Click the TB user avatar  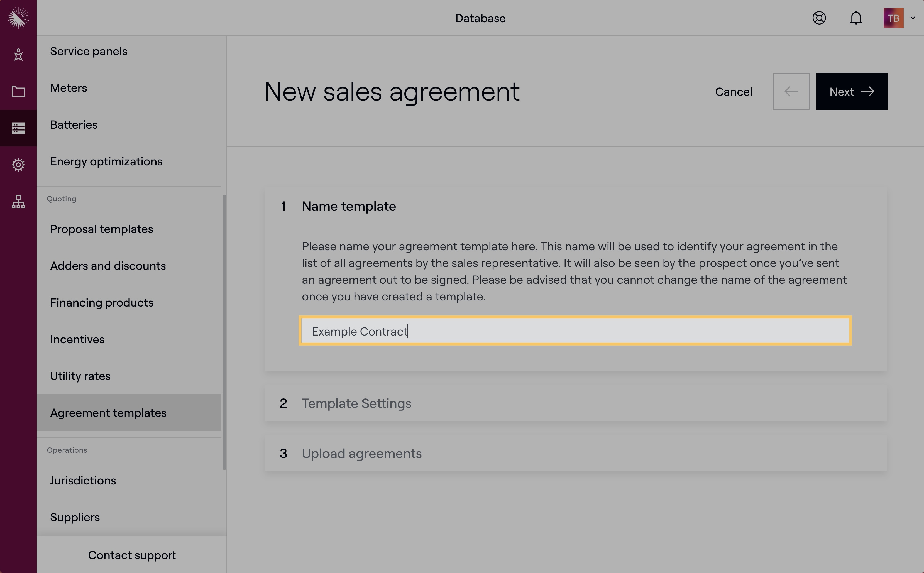(x=893, y=18)
